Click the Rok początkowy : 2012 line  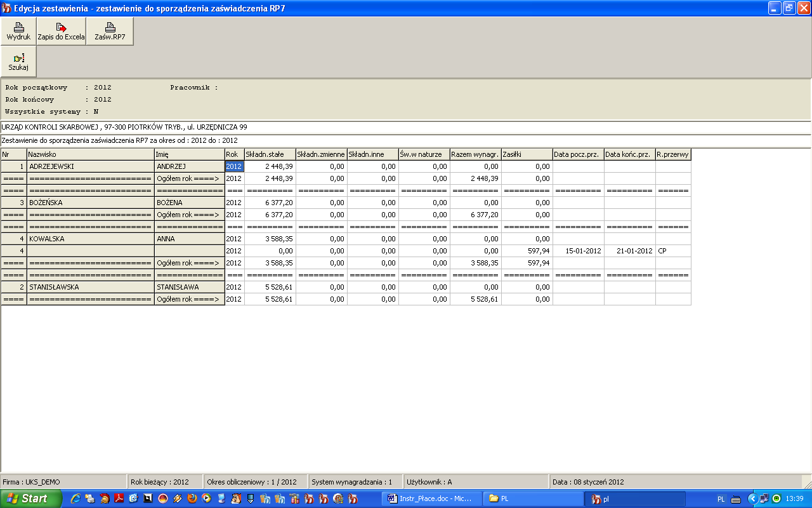(x=58, y=88)
